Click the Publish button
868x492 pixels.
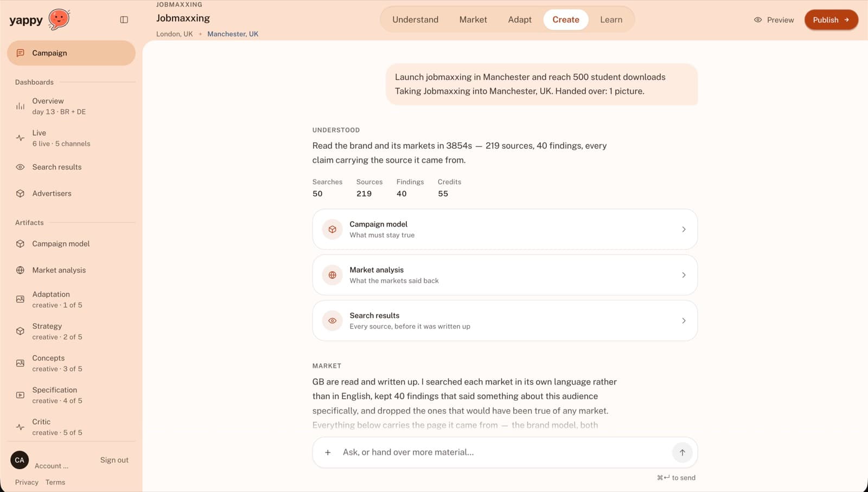(x=831, y=20)
